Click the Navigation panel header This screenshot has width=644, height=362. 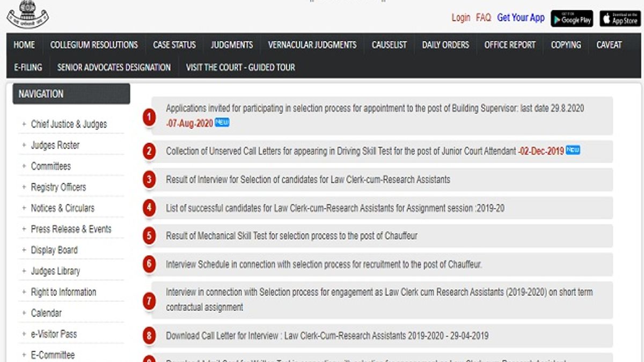tap(71, 94)
